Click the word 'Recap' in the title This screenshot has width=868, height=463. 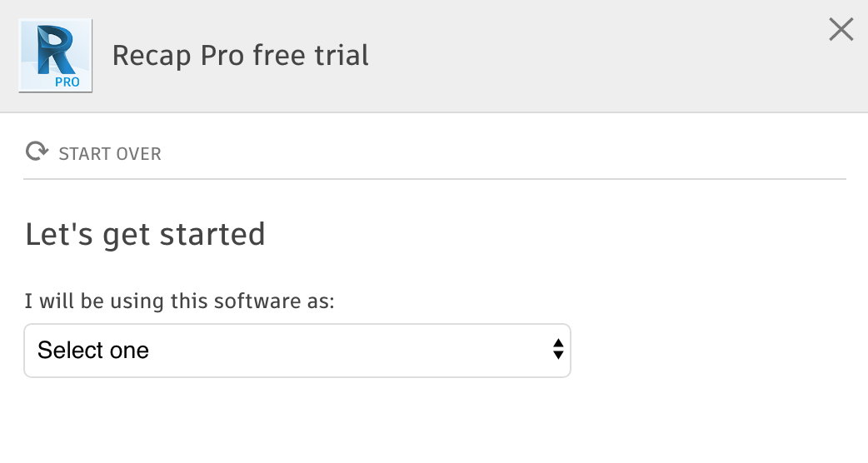tap(143, 56)
